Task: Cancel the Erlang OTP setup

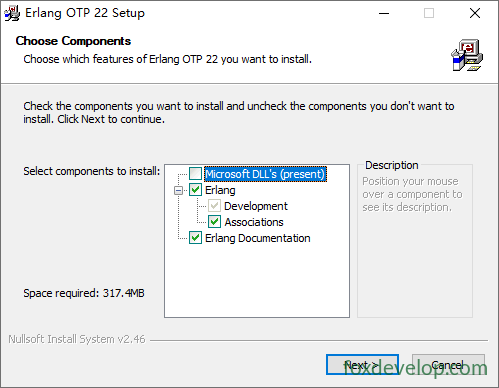Action: click(x=448, y=365)
